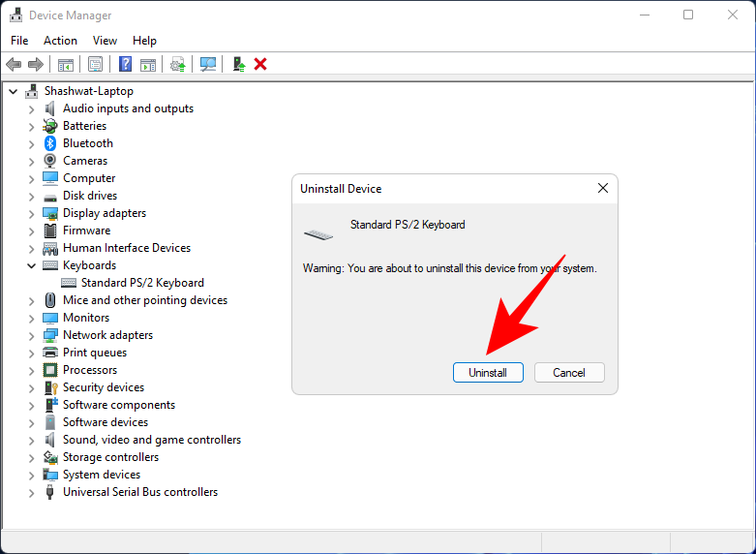Expand Audio inputs and outputs chevron
The width and height of the screenshot is (756, 554).
coord(32,109)
